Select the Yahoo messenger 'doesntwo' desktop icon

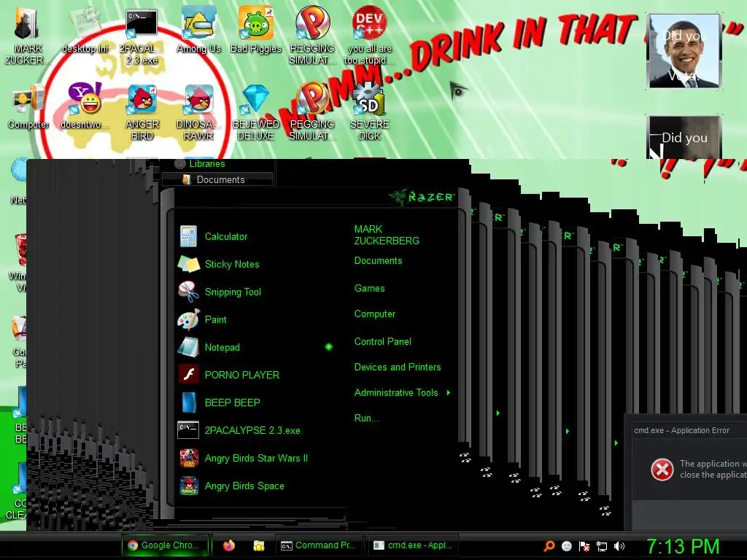tap(85, 106)
